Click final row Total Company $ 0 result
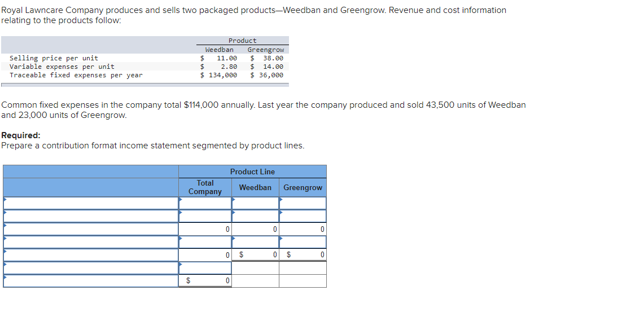Image resolution: width=644 pixels, height=321 pixels. pyautogui.click(x=205, y=281)
